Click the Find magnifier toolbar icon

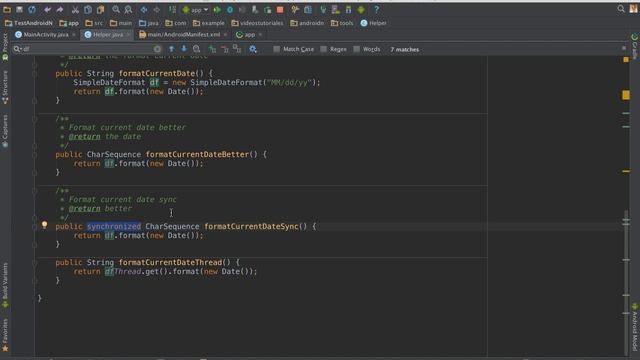(116, 9)
